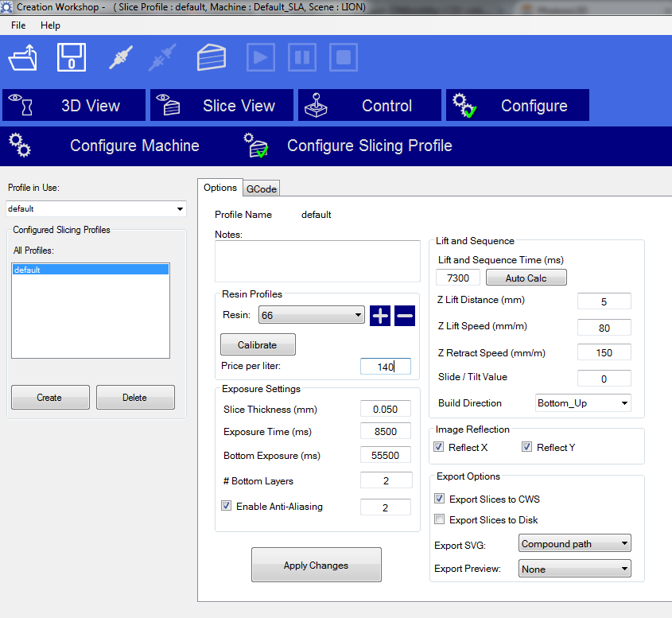Click the Apply Changes button
Image resolution: width=672 pixels, height=618 pixels.
coord(316,566)
